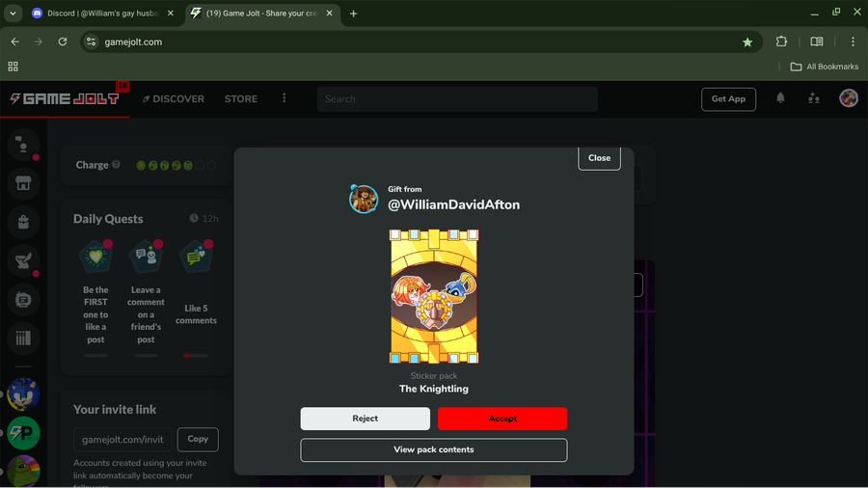Toggle the bookmark star for this page
Screen dimensions: 868x488
click(x=747, y=42)
